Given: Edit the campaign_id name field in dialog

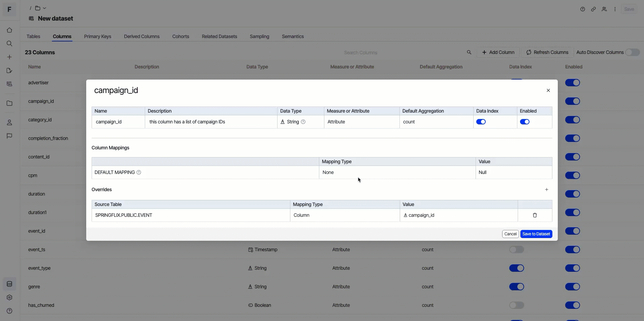Looking at the screenshot, I should coord(118,122).
